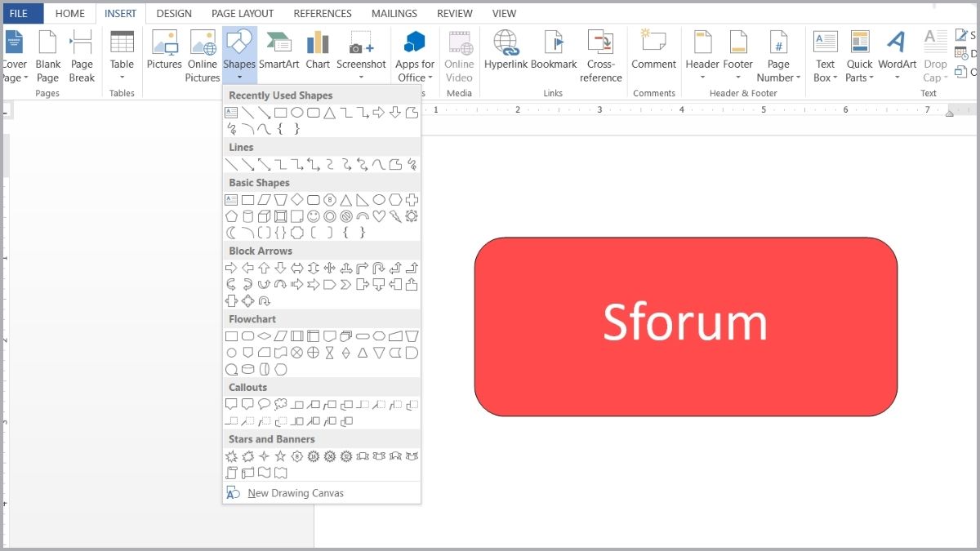This screenshot has width=980, height=551.
Task: Switch to the REVIEW tab
Action: 455,13
